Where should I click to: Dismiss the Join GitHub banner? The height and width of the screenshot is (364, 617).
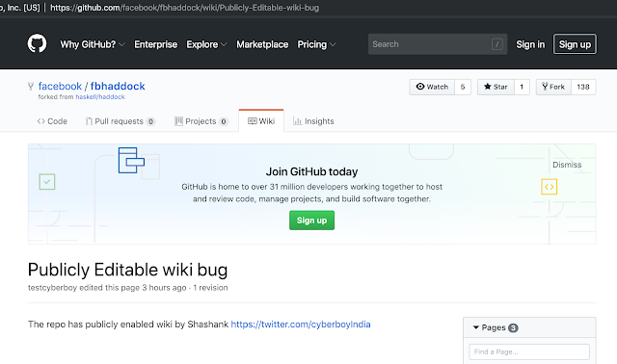click(567, 165)
